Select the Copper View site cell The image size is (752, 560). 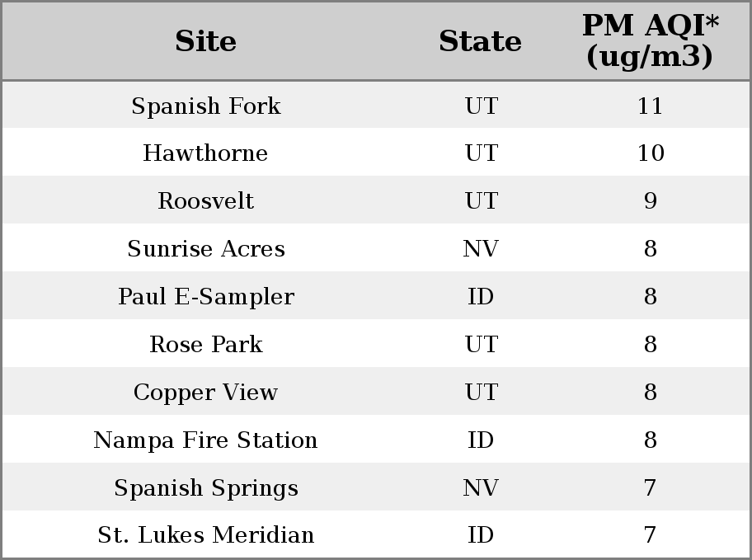(206, 392)
